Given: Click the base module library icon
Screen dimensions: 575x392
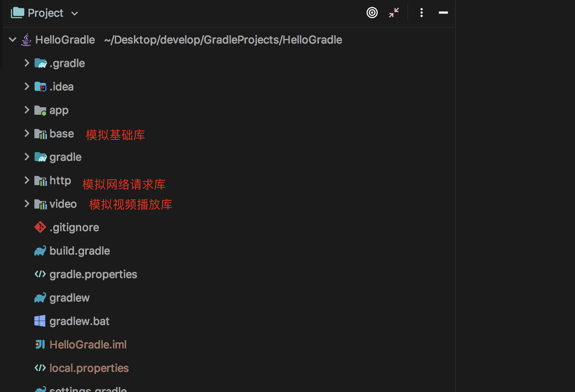Looking at the screenshot, I should point(40,134).
